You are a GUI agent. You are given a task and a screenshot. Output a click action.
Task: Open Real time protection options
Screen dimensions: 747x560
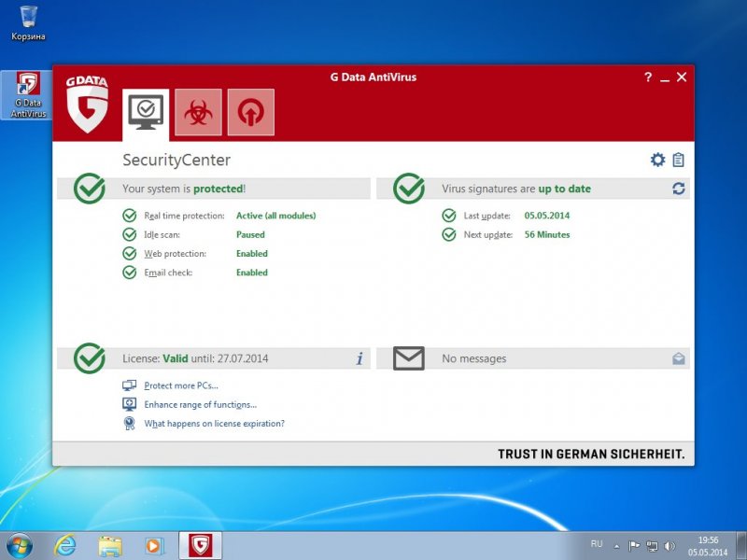(184, 216)
